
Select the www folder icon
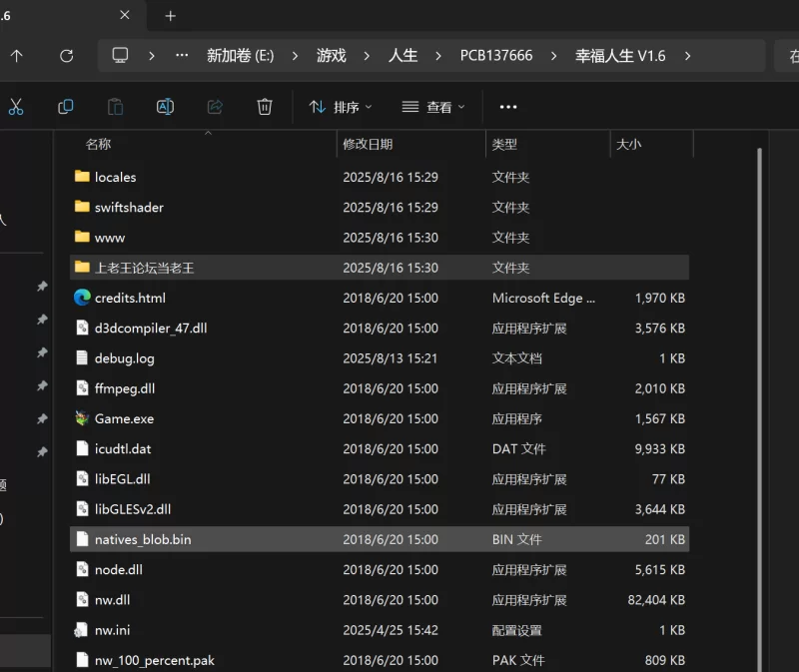pos(82,237)
